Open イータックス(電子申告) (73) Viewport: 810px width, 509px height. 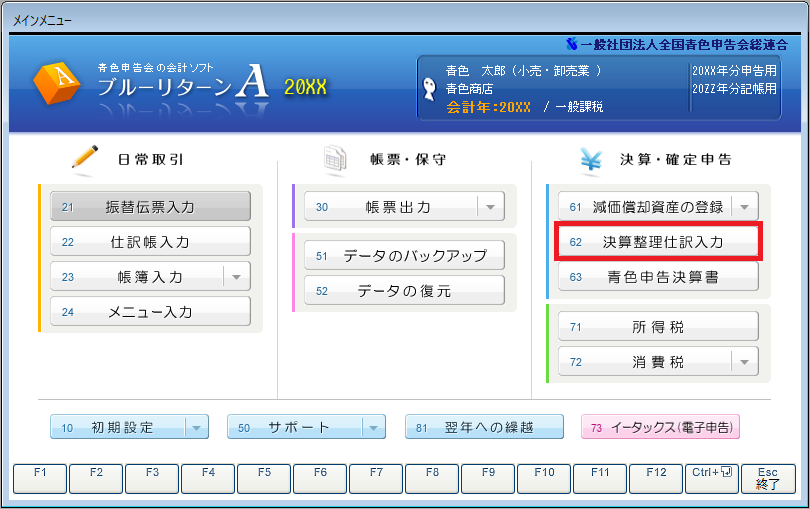(661, 427)
